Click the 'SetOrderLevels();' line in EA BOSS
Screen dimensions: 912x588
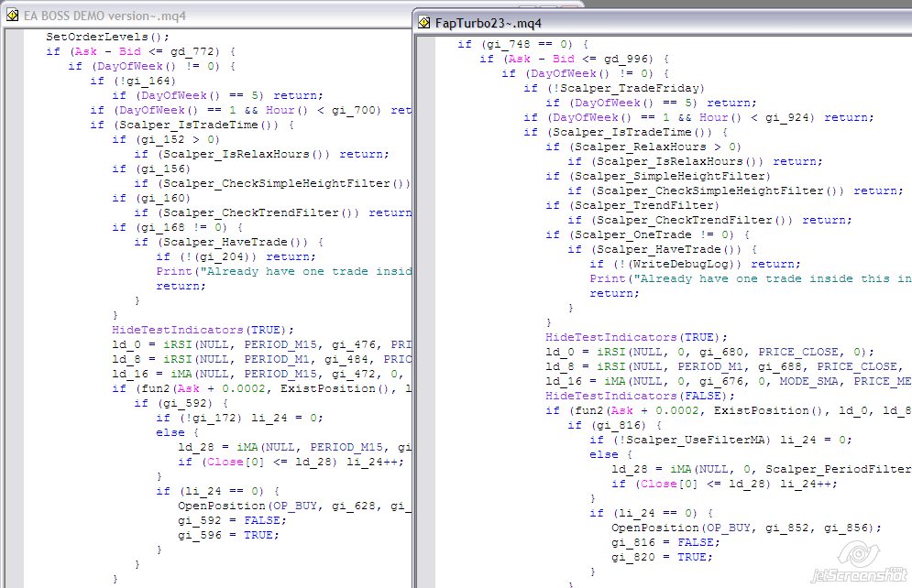coord(107,37)
